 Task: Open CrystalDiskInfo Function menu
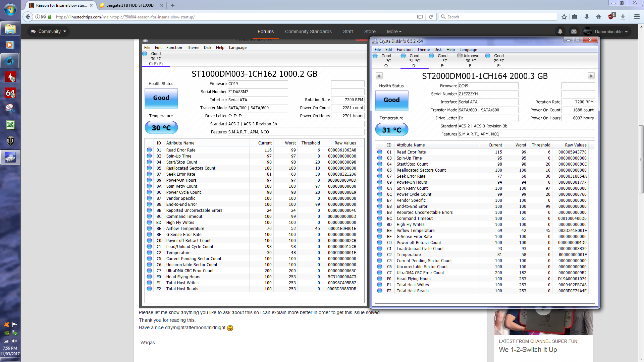pos(405,50)
